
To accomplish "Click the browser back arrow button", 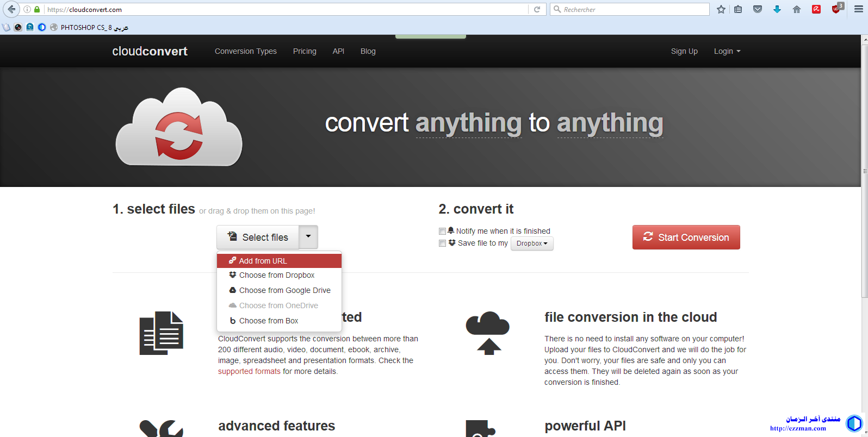I will pos(11,9).
